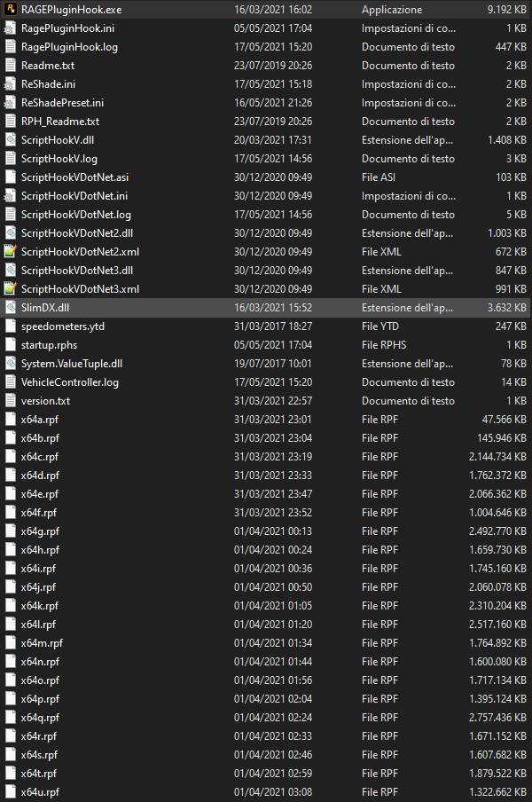Click the ReShade.ini settings file icon
Image resolution: width=532 pixels, height=802 pixels.
pos(10,84)
